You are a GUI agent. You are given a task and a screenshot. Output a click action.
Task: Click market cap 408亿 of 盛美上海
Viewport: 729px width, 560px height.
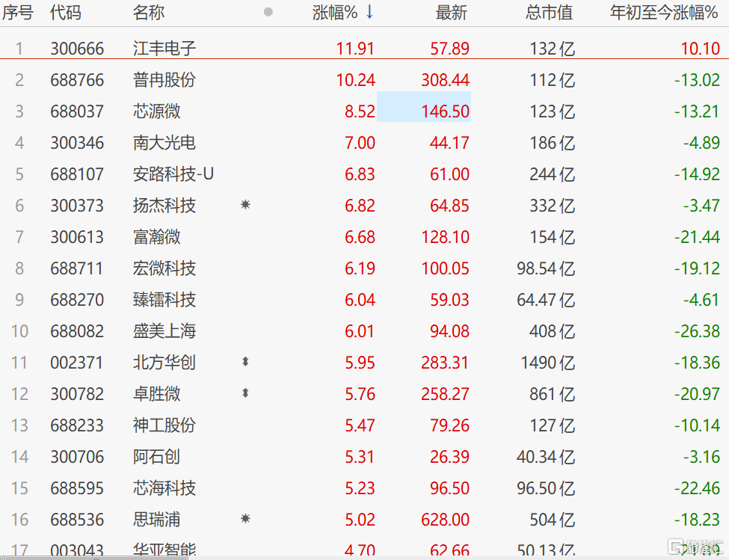[553, 331]
